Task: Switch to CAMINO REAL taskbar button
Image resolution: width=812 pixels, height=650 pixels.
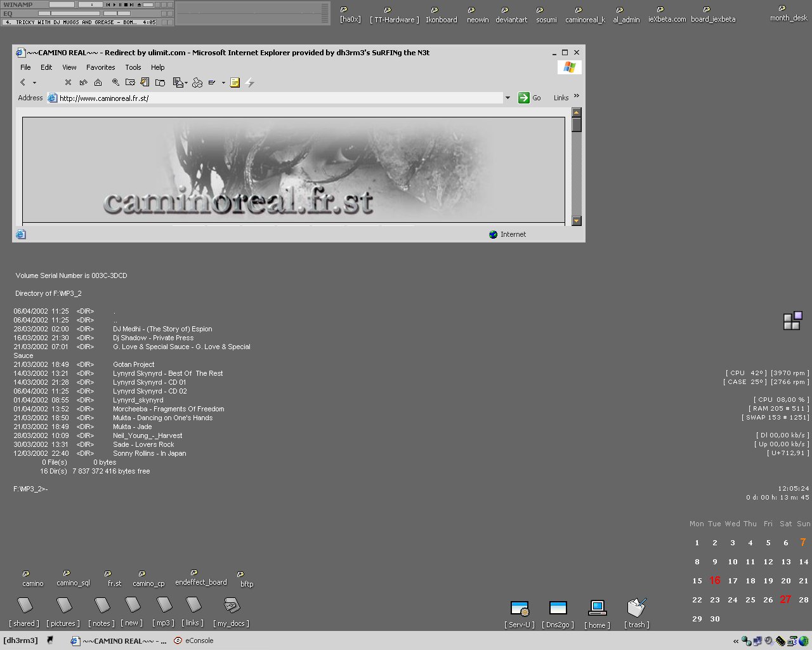Action: click(x=118, y=641)
